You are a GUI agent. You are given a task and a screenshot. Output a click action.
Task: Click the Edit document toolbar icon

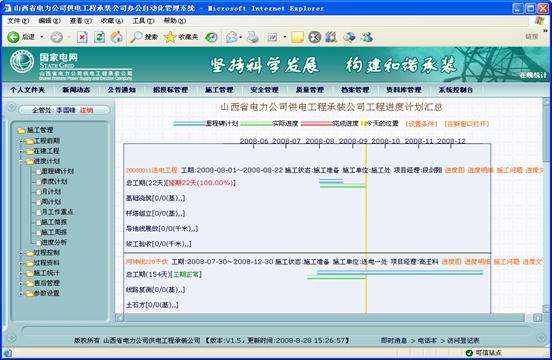(x=273, y=37)
